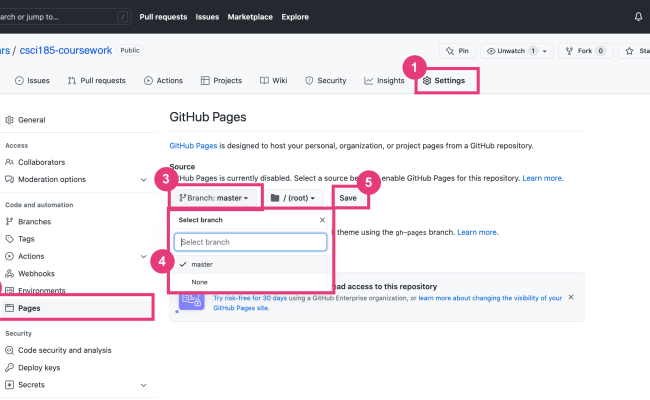Image resolution: width=650 pixels, height=400 pixels.
Task: Open the / (root) folder dropdown
Action: tap(293, 198)
